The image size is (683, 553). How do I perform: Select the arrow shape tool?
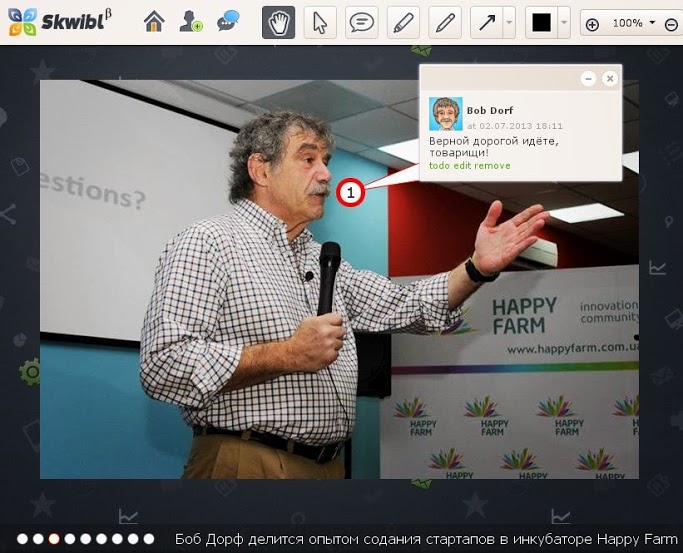pos(487,23)
